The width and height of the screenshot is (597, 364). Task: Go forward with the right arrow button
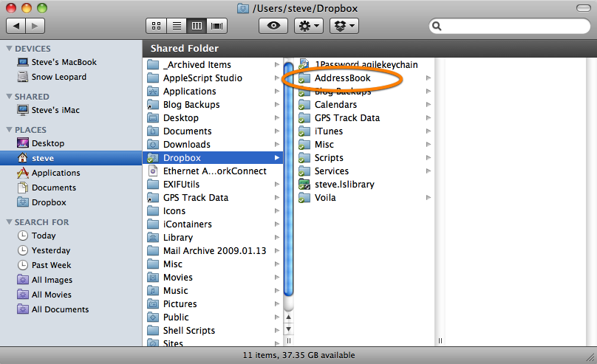coord(35,26)
